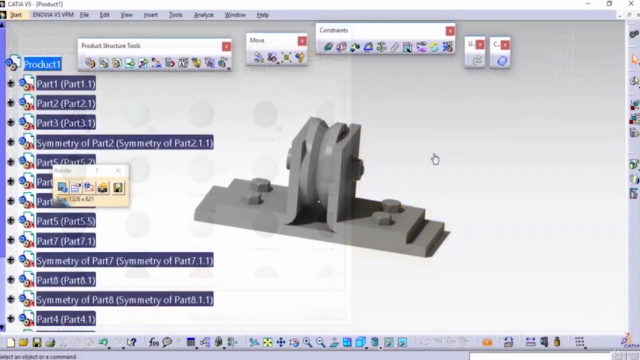The image size is (640, 360).
Task: Click the Create Multi-View icon
Action: (347, 342)
